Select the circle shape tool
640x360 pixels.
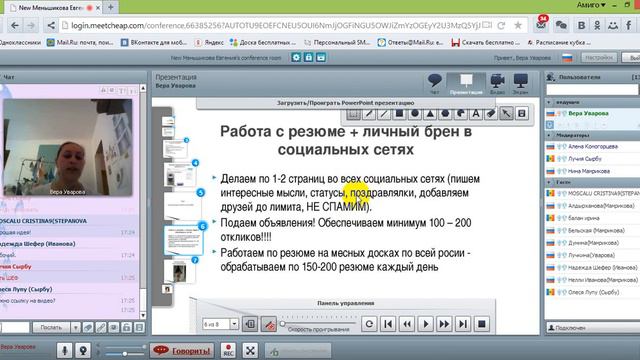coord(415,113)
